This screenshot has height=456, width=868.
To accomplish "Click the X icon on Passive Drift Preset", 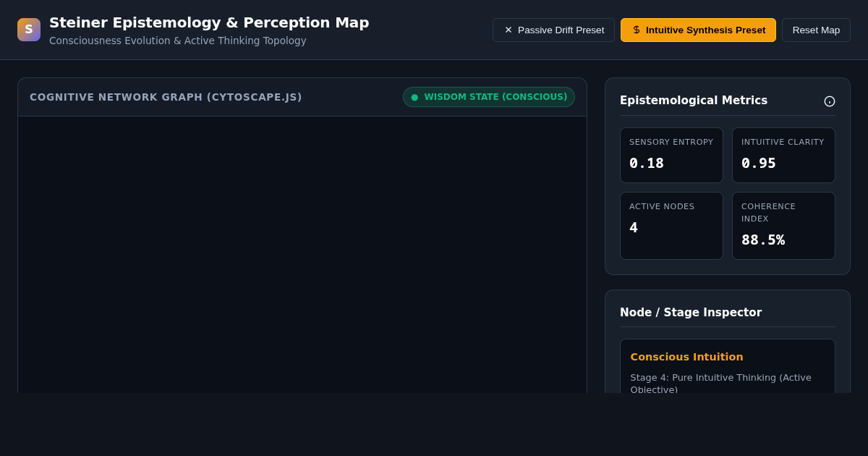I will pos(509,30).
